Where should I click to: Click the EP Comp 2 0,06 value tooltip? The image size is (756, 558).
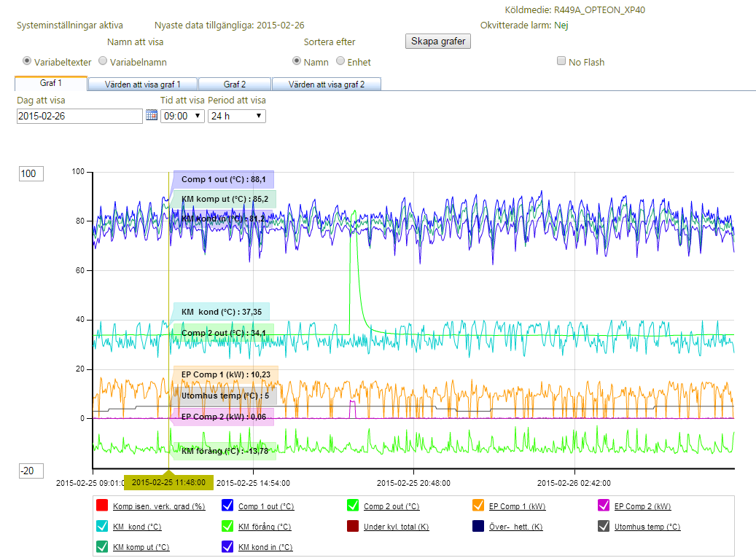click(224, 417)
